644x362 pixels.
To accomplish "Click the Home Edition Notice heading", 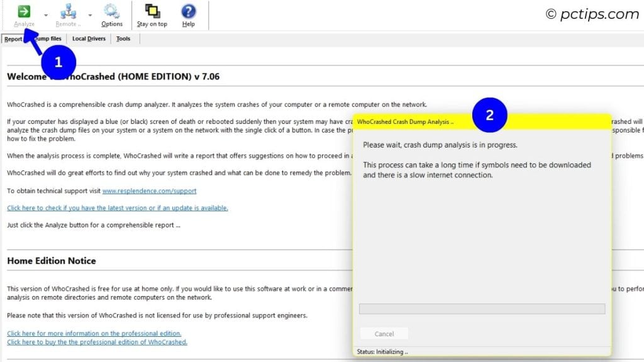I will [52, 261].
